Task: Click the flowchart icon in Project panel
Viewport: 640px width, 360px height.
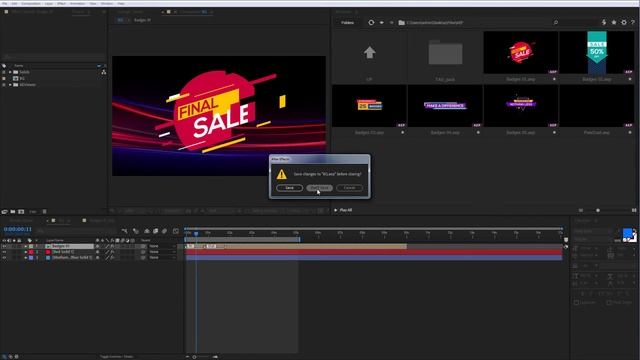Action: [x=104, y=72]
